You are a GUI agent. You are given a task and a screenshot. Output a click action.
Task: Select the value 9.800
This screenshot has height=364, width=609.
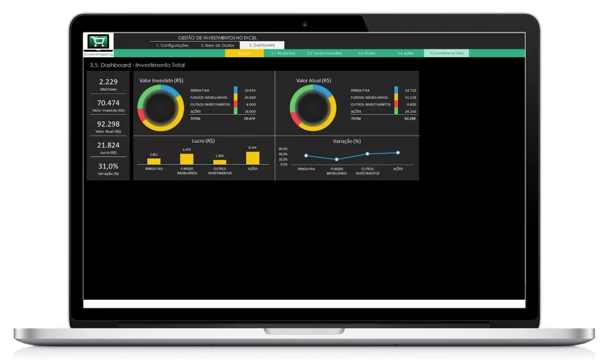(412, 105)
